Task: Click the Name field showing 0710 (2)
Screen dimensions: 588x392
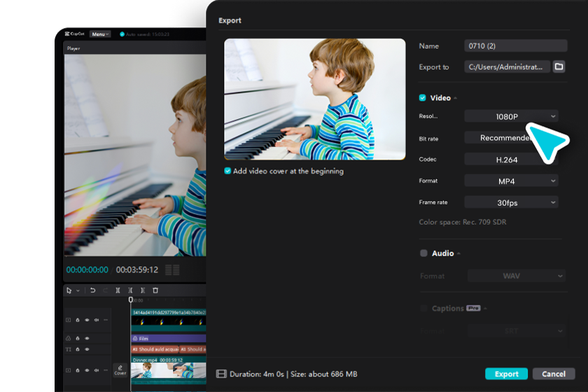Action: pos(516,45)
